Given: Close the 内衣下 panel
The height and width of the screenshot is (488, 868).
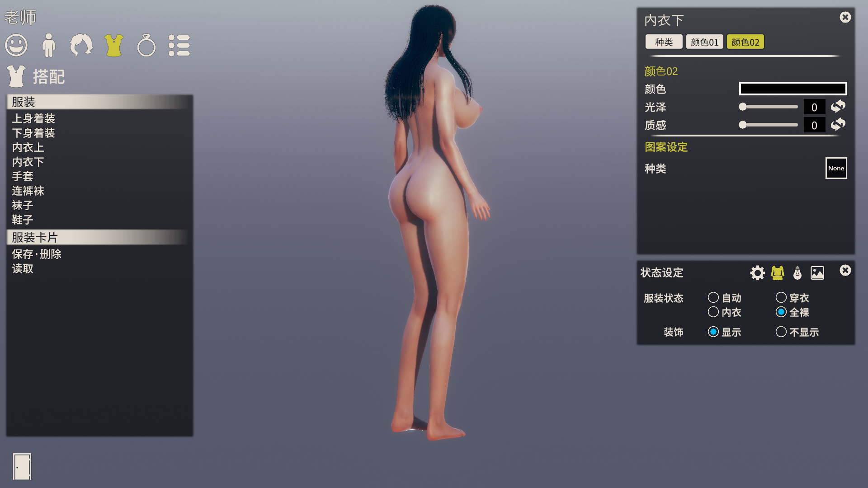Looking at the screenshot, I should click(x=845, y=17).
